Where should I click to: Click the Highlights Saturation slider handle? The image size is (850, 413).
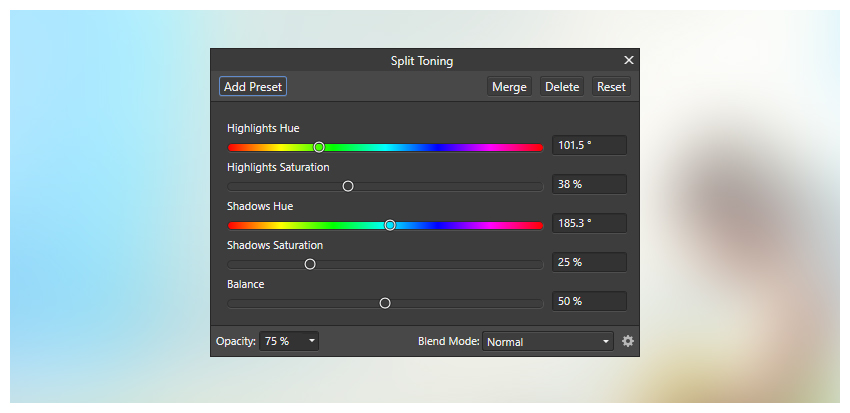point(348,186)
